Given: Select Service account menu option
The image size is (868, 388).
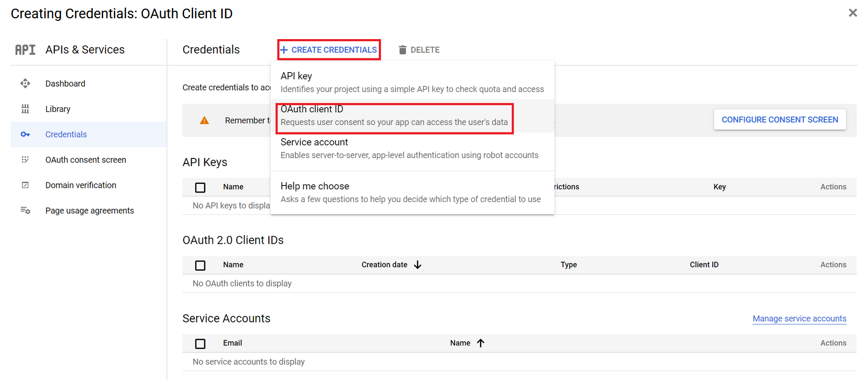Looking at the screenshot, I should pos(412,149).
